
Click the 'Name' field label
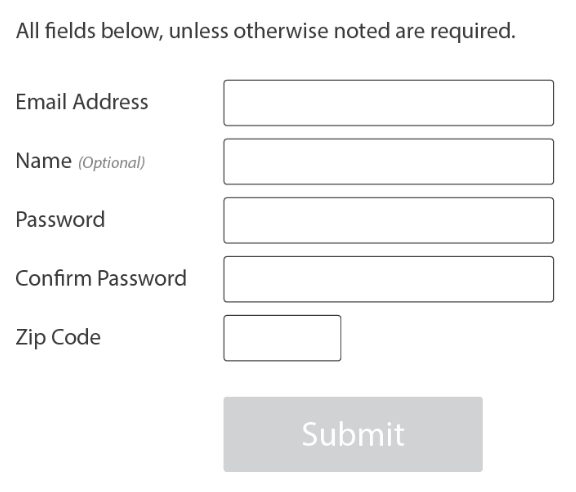tap(44, 161)
